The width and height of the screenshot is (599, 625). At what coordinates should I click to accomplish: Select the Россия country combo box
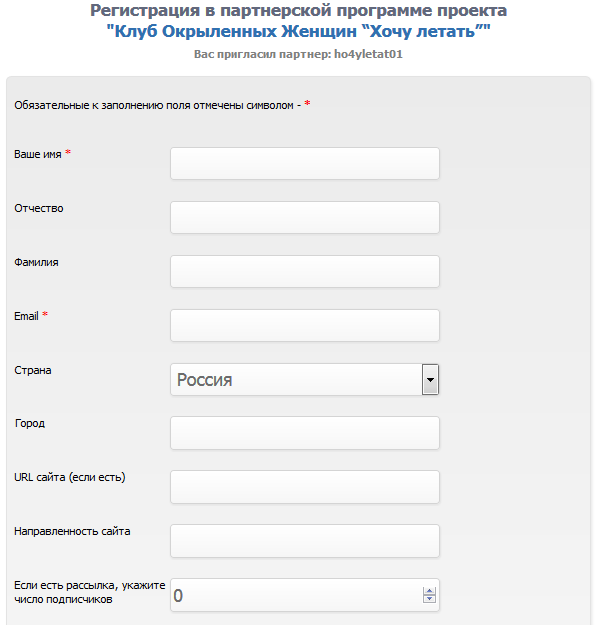click(x=305, y=379)
